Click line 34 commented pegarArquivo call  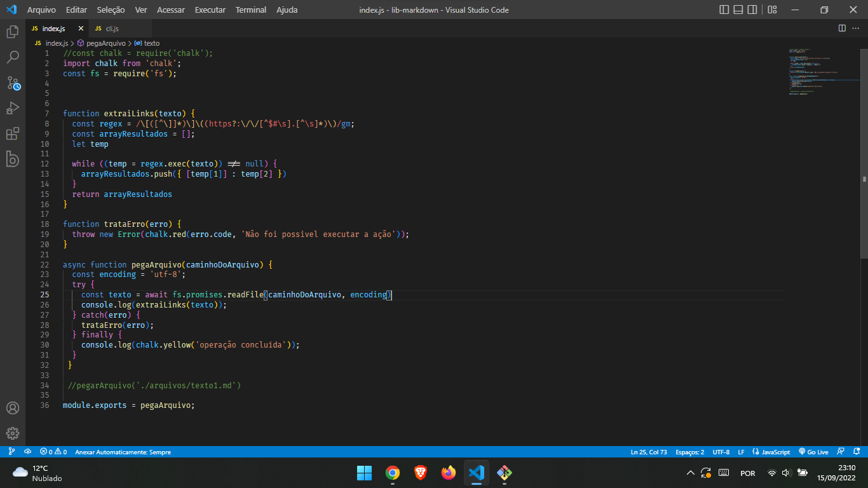pos(154,385)
